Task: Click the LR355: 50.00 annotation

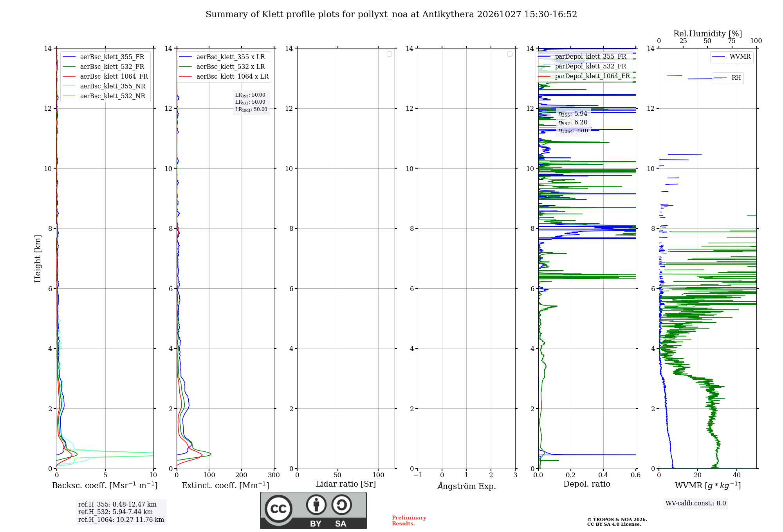Action: (250, 95)
